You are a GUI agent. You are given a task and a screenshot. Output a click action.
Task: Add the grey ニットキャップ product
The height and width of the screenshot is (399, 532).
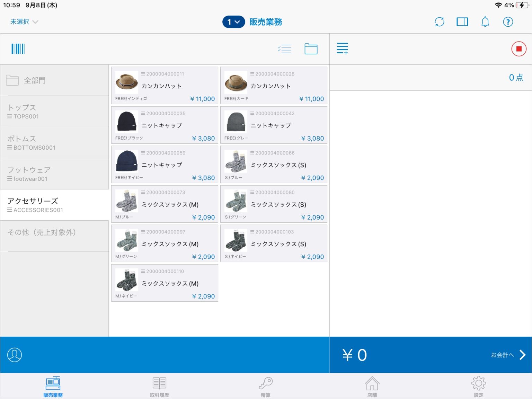[274, 125]
